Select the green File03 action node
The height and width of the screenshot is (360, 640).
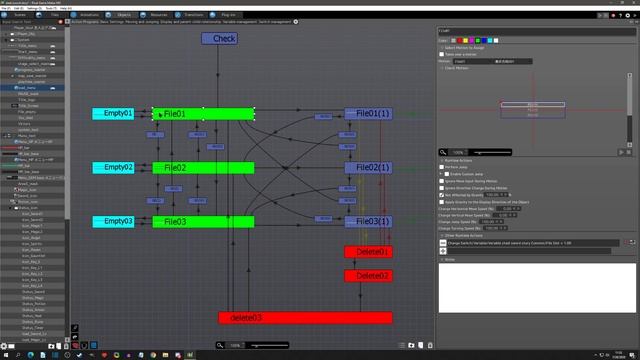pos(203,222)
